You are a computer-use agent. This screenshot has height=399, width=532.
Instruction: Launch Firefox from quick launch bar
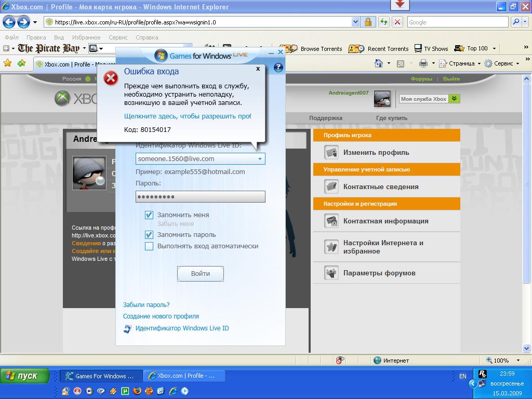click(137, 391)
